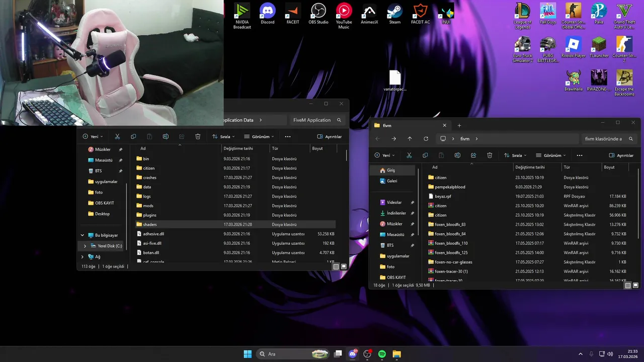Switch fivm window to large thumbnails view

[636, 285]
